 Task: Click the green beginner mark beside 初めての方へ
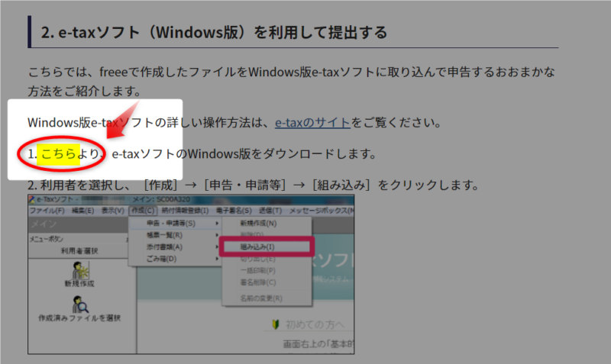[x=276, y=324]
